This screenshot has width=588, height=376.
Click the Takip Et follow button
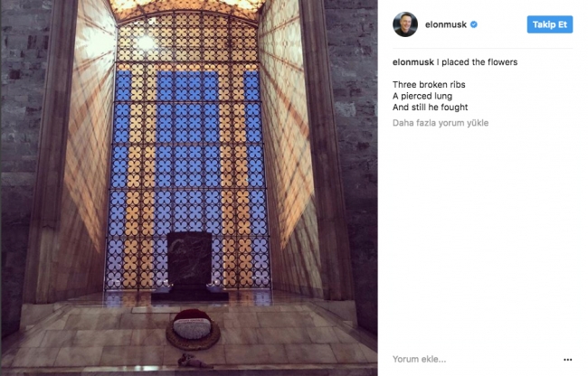[550, 24]
